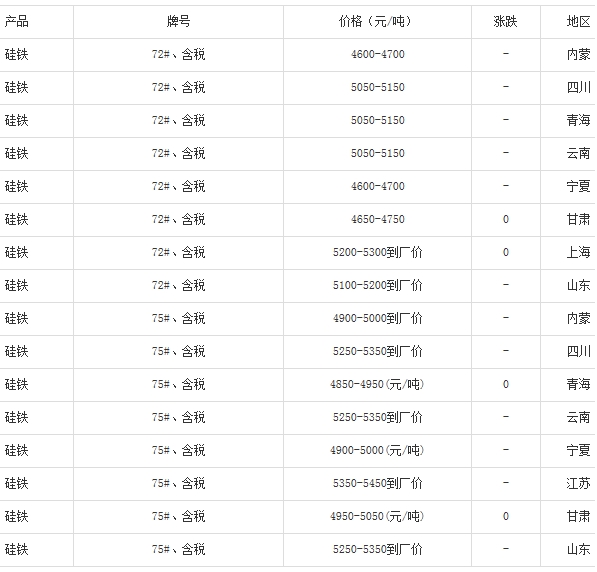Select 4900-5000到厂价 price for 75# 内蒙

click(377, 318)
